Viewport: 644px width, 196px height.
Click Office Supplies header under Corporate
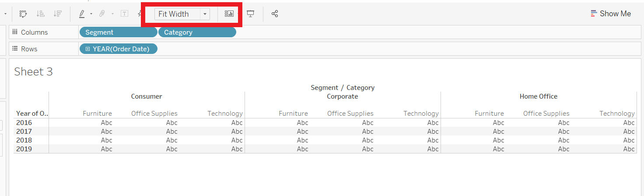350,113
